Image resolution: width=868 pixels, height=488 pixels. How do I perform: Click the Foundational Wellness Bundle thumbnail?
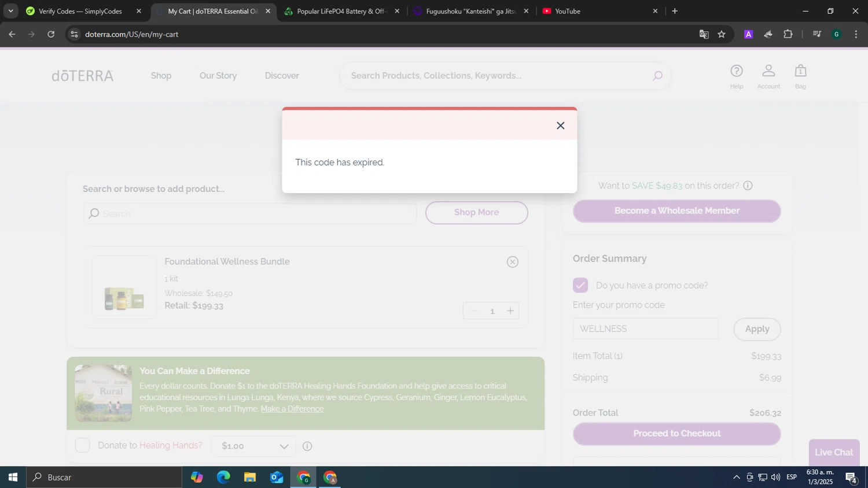pyautogui.click(x=124, y=287)
